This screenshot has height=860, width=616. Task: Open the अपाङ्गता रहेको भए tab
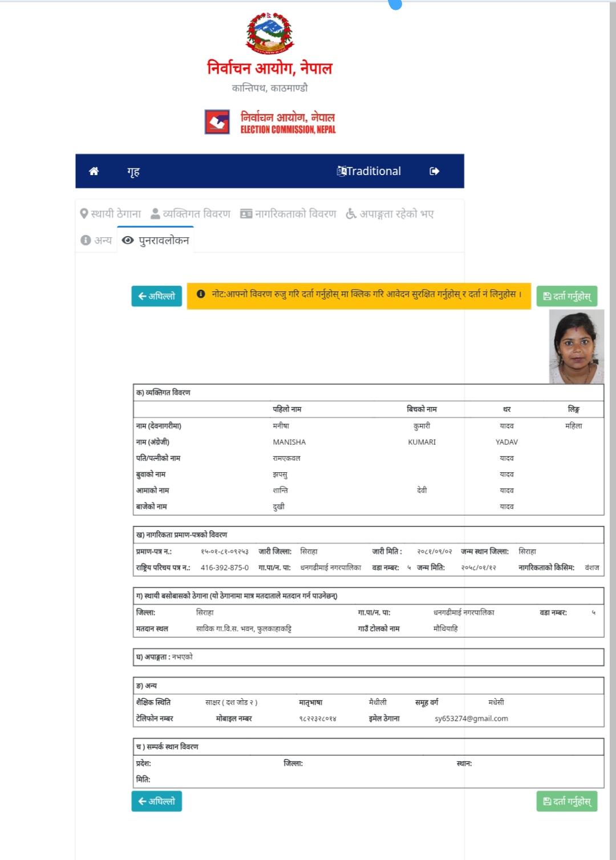click(390, 214)
